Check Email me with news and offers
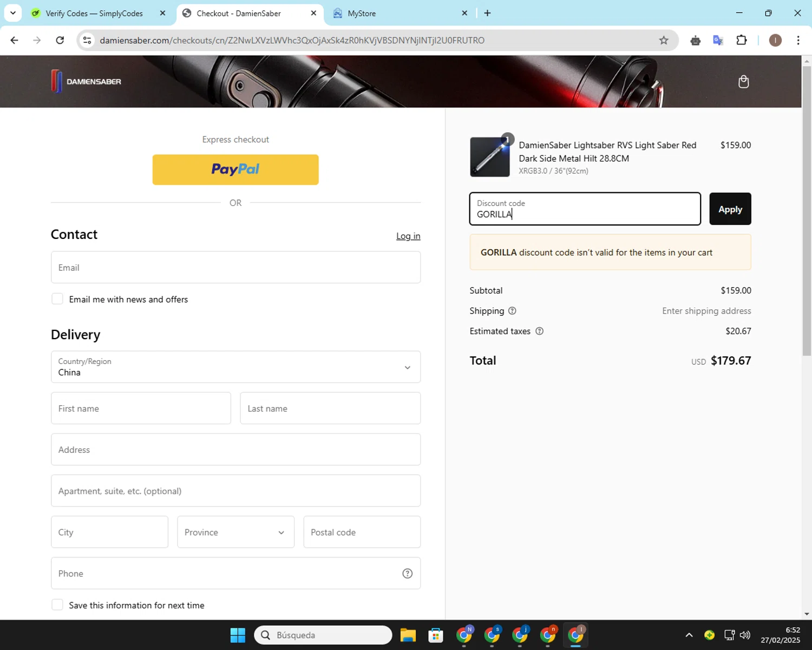This screenshot has width=812, height=650. tap(57, 299)
